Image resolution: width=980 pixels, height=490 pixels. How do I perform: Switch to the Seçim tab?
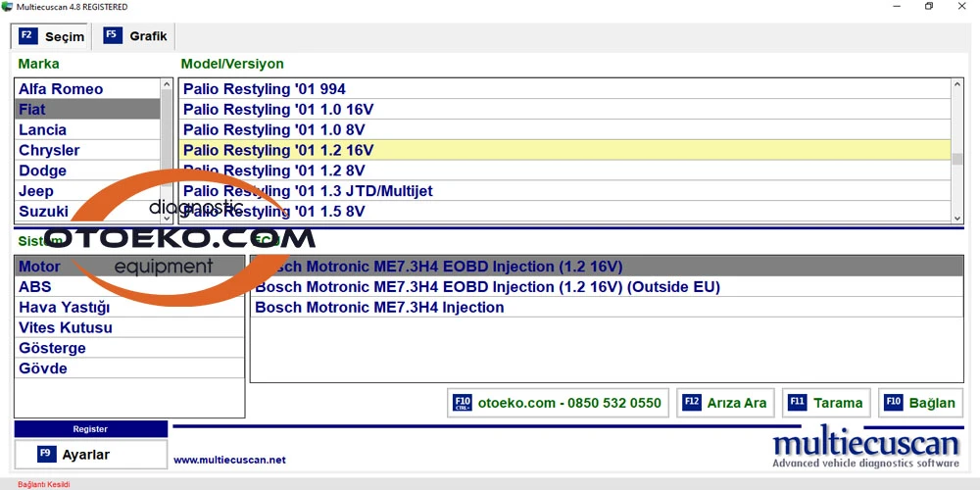[x=51, y=36]
